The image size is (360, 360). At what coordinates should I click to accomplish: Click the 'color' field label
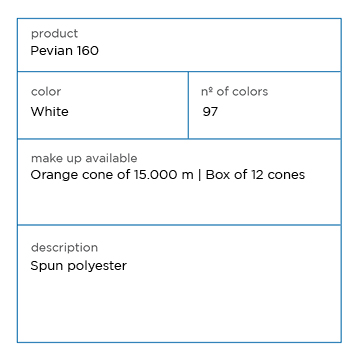click(x=46, y=92)
